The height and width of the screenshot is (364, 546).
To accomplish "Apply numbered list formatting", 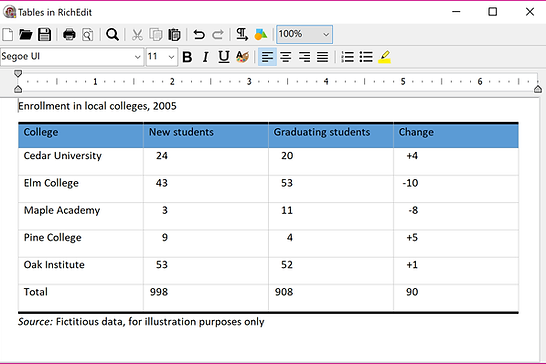I will [x=347, y=57].
